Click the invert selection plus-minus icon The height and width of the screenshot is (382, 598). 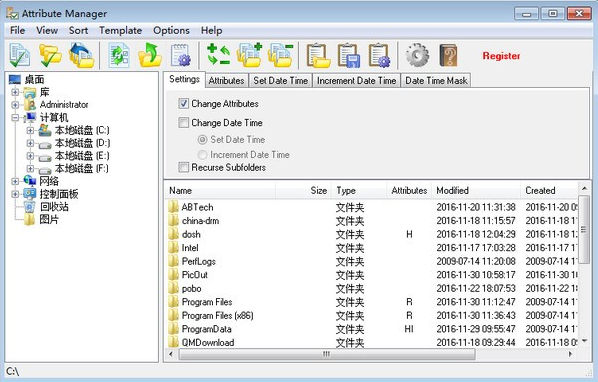coord(218,56)
